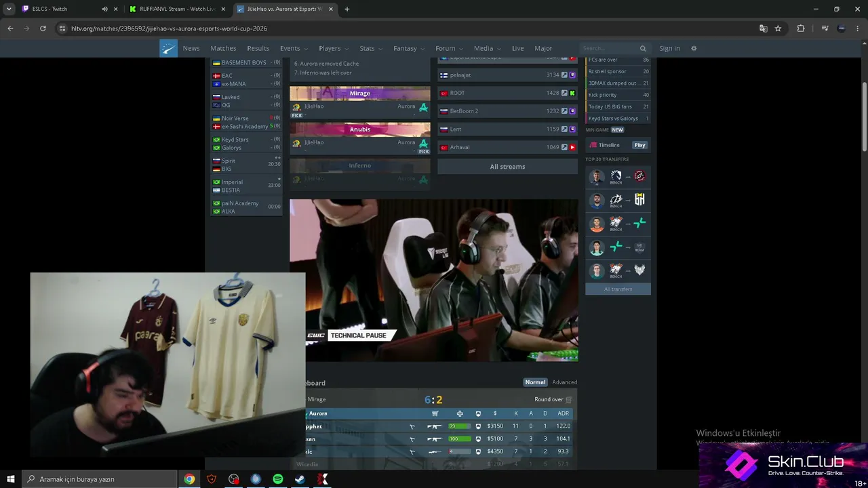Click the 'Round over' status text in scoreboard
The height and width of the screenshot is (488, 868).
coord(549,400)
